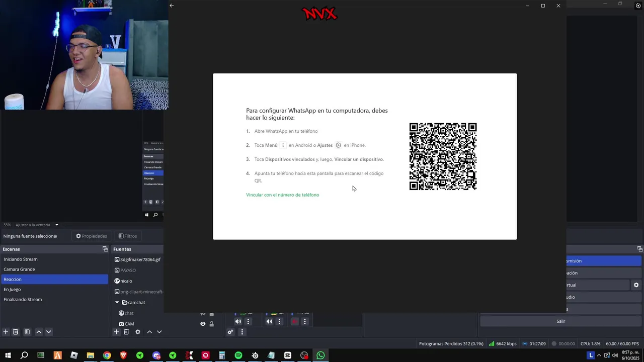Add a new scene with plus icon

click(6, 332)
